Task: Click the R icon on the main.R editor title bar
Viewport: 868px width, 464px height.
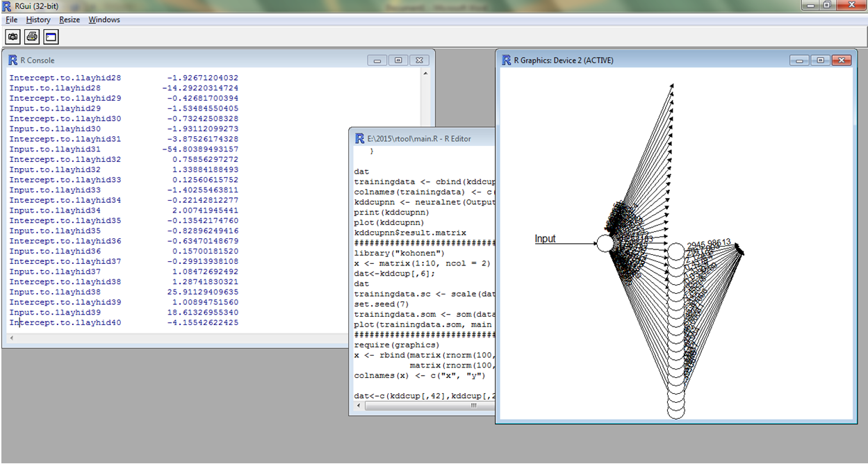Action: pos(359,138)
